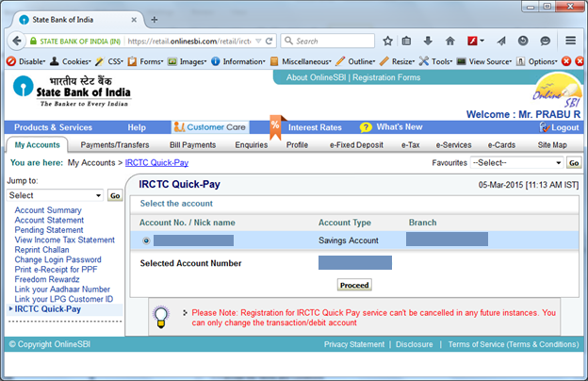Click the paper plane send icon
The width and height of the screenshot is (588, 381).
click(501, 41)
